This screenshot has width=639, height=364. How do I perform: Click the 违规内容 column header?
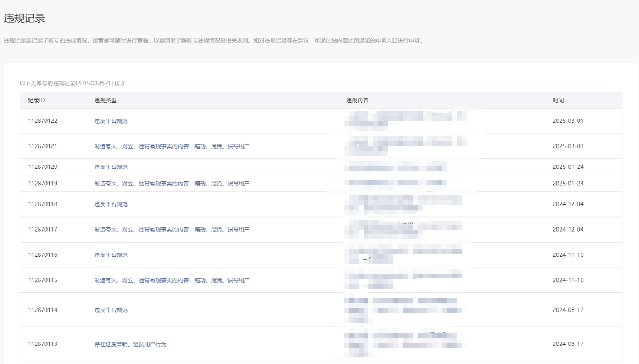coord(357,101)
